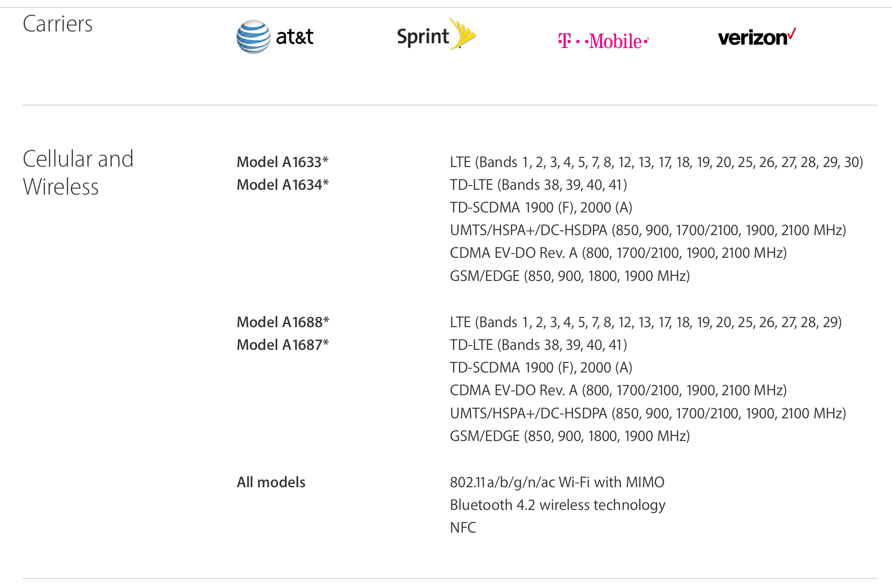Click the All models label
The width and height of the screenshot is (892, 588).
[x=271, y=482]
